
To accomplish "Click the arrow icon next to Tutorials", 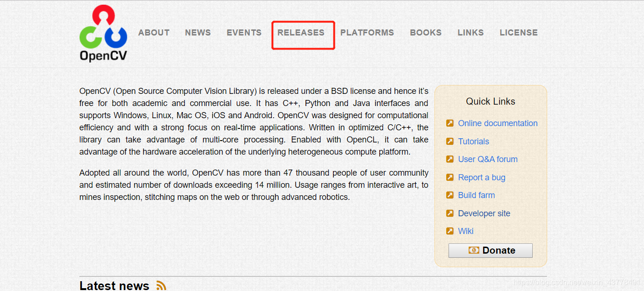I will click(449, 141).
